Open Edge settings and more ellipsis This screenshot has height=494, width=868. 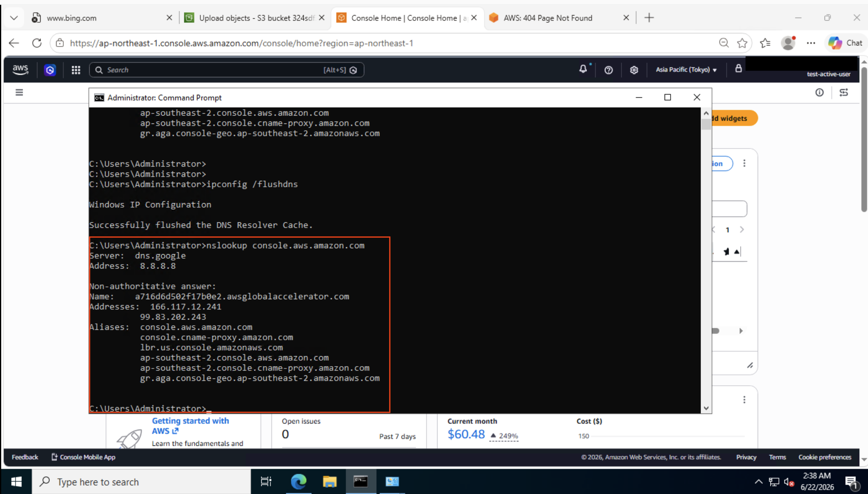tap(811, 43)
